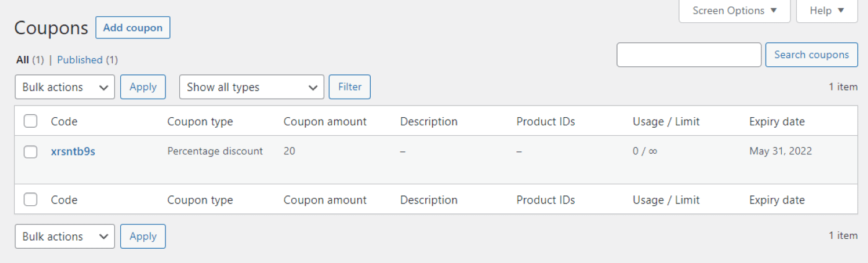Click the Search coupons button
This screenshot has height=263, width=868.
pos(812,55)
